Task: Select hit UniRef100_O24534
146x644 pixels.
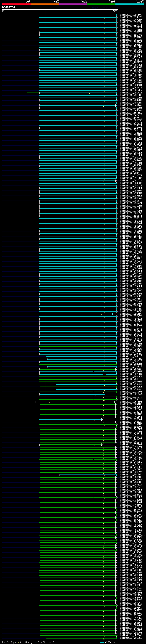Action: (131, 85)
